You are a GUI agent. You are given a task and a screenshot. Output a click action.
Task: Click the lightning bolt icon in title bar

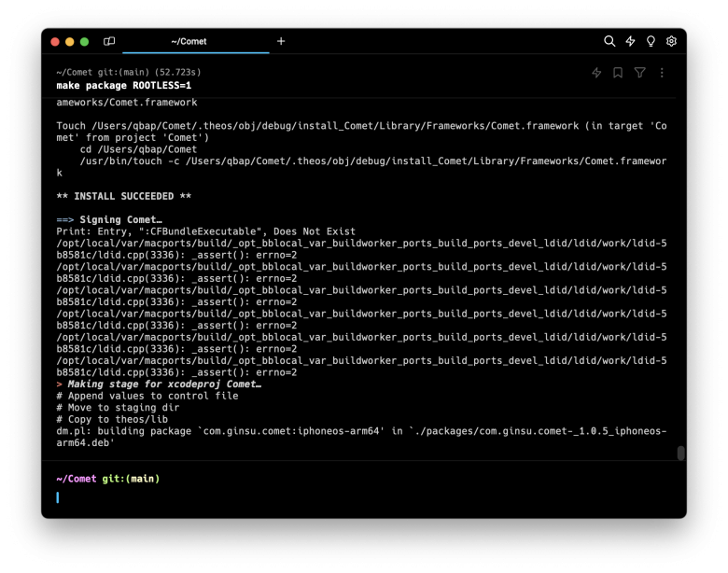pos(630,41)
